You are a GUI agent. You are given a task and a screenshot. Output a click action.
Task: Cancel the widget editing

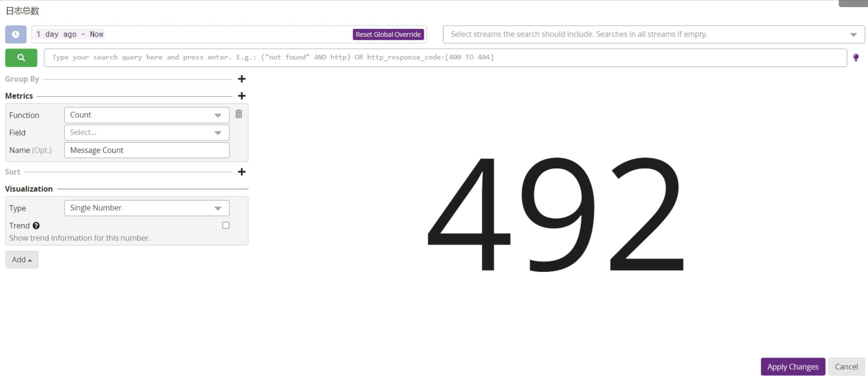pyautogui.click(x=846, y=367)
